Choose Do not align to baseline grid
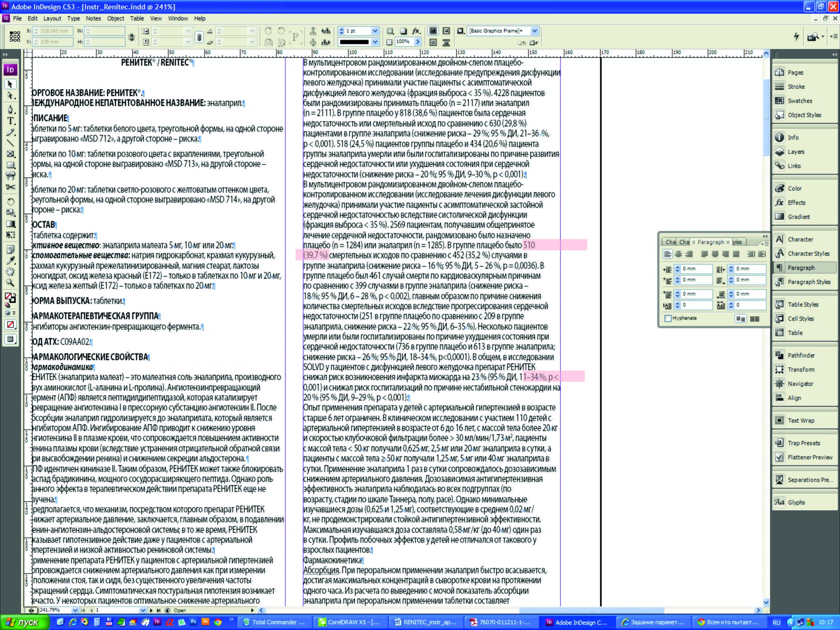The height and width of the screenshot is (630, 840). [741, 319]
